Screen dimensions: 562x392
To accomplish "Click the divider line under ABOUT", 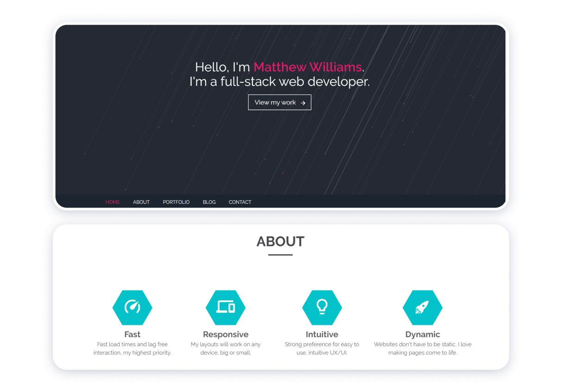I will tap(281, 255).
